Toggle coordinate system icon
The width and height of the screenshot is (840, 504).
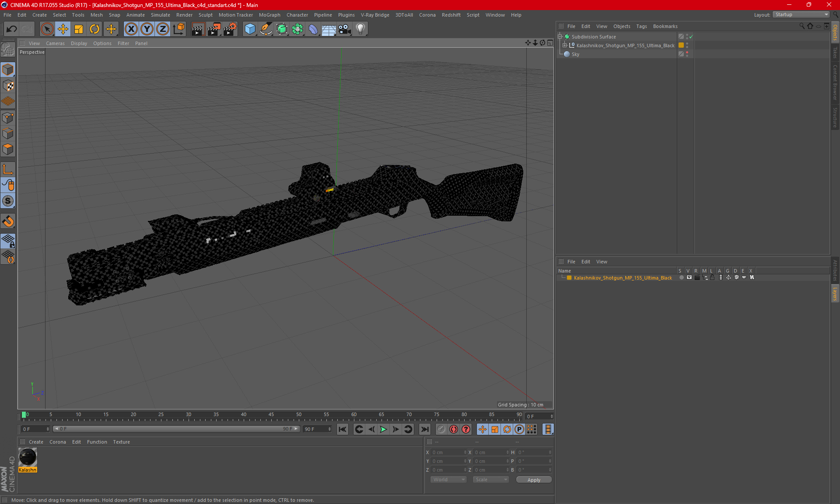(x=178, y=29)
